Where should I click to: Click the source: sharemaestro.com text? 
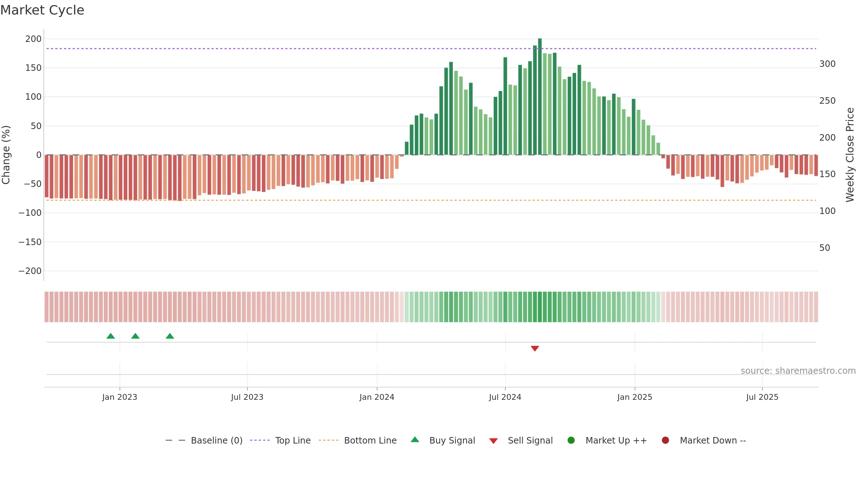pyautogui.click(x=798, y=371)
